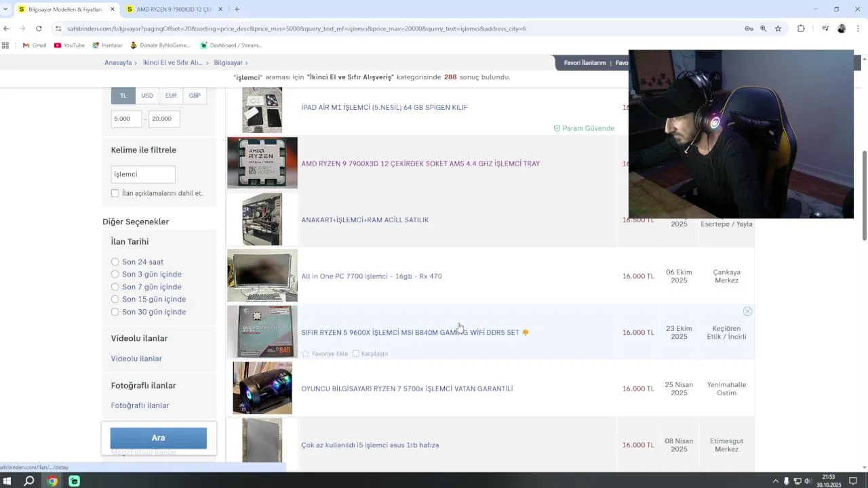Open the zoom magnifier icon in address bar
868x488 pixels.
point(763,28)
